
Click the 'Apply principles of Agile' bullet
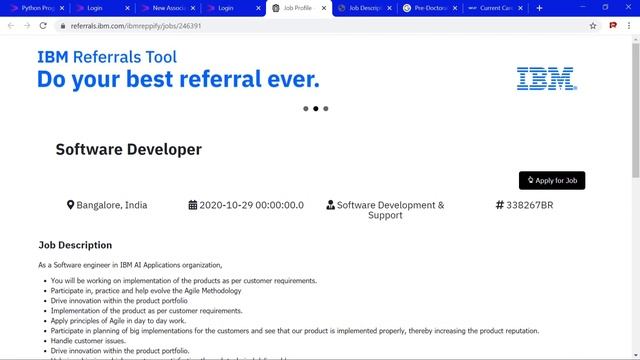pos(118,321)
